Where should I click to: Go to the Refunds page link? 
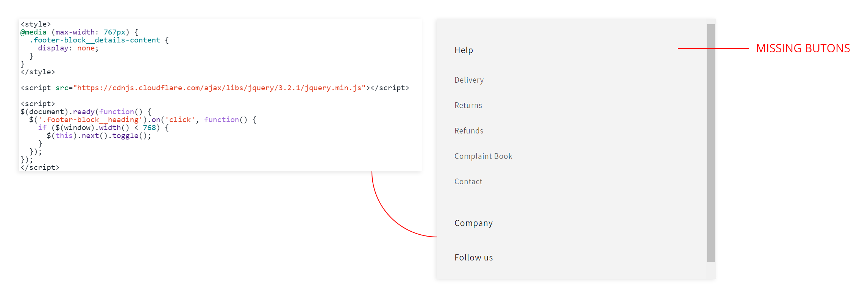tap(469, 131)
